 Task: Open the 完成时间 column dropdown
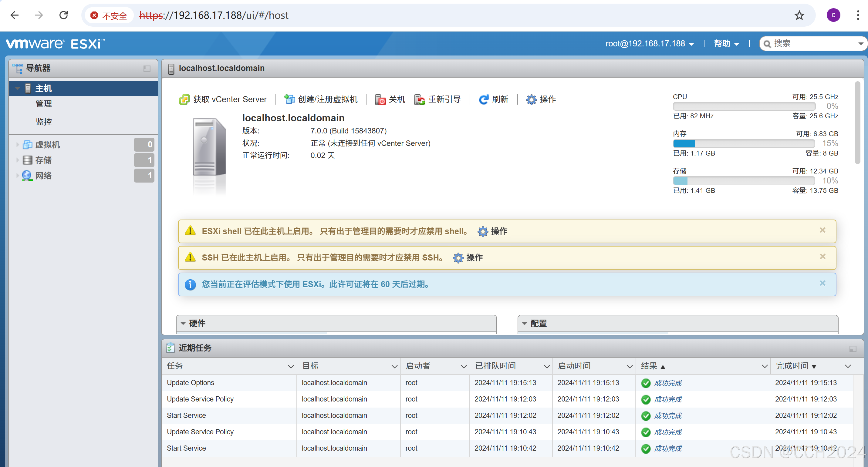pyautogui.click(x=848, y=366)
